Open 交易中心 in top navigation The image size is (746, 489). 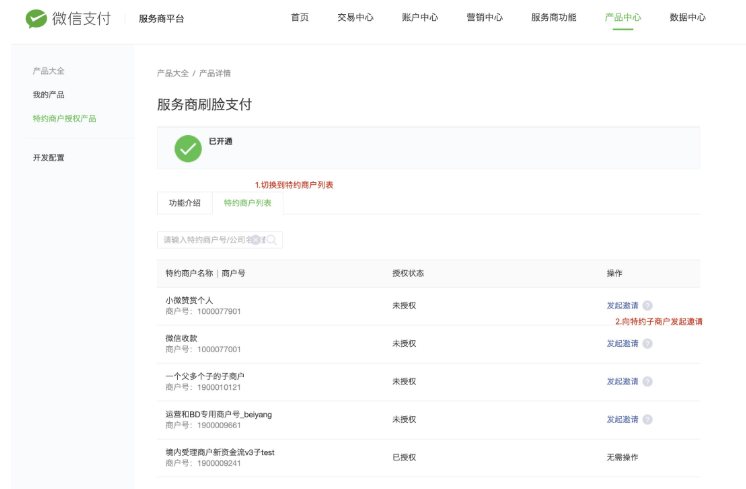click(x=355, y=18)
